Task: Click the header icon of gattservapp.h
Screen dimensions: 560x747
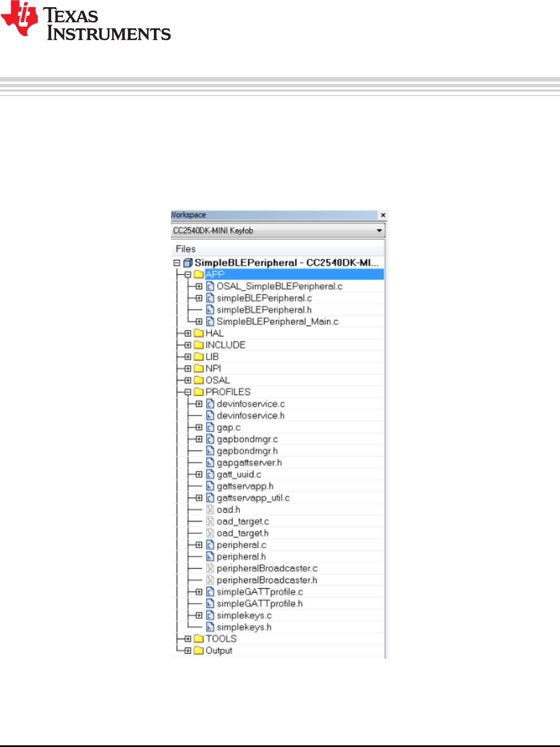Action: (210, 486)
